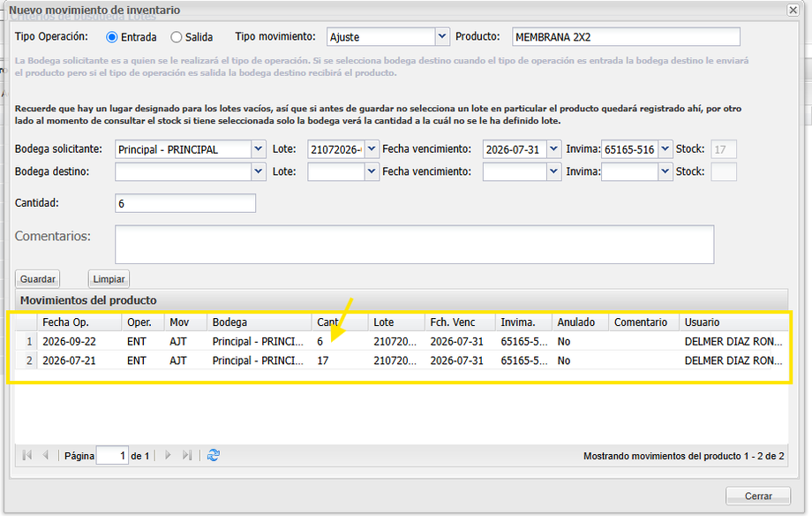Sort by the Fch. Venc column header
812x523 pixels.
click(461, 322)
